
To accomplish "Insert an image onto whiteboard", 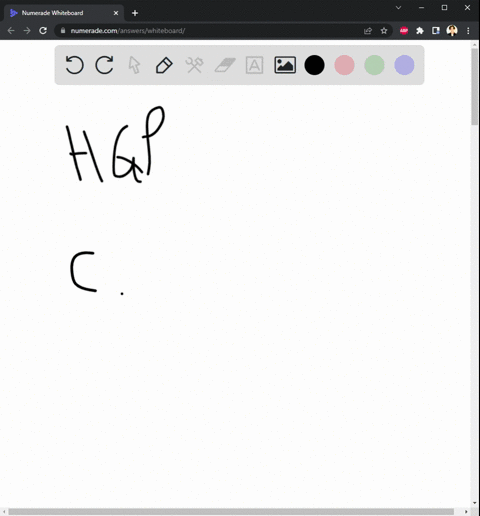I will pyautogui.click(x=285, y=65).
